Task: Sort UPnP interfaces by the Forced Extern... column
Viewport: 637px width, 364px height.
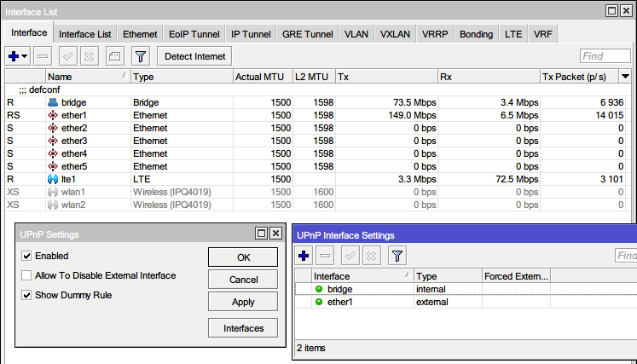Action: coord(516,276)
